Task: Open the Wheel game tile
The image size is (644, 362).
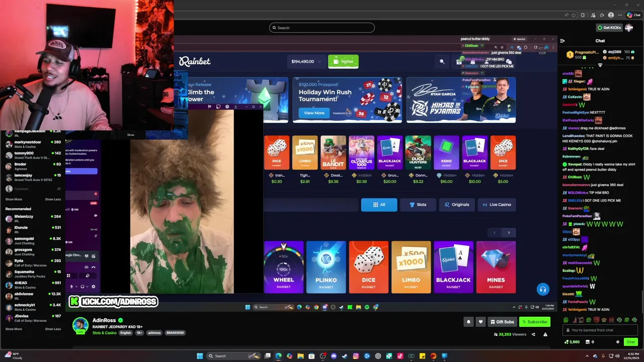Action: click(284, 267)
